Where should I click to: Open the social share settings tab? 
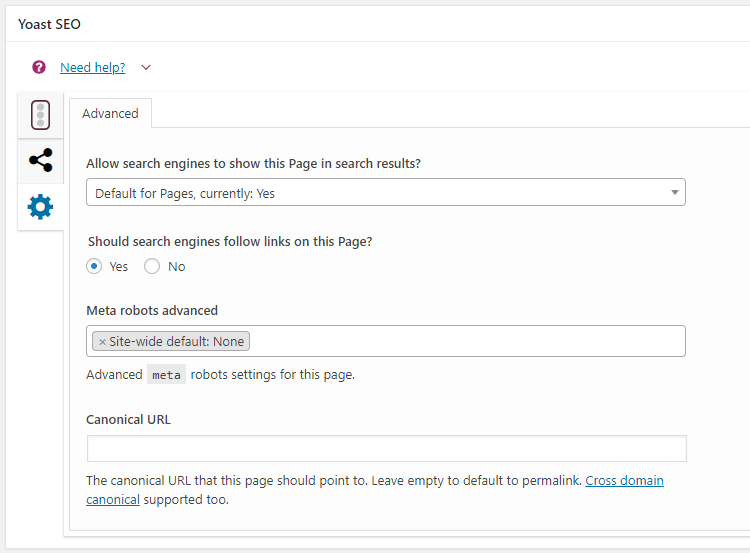(41, 160)
